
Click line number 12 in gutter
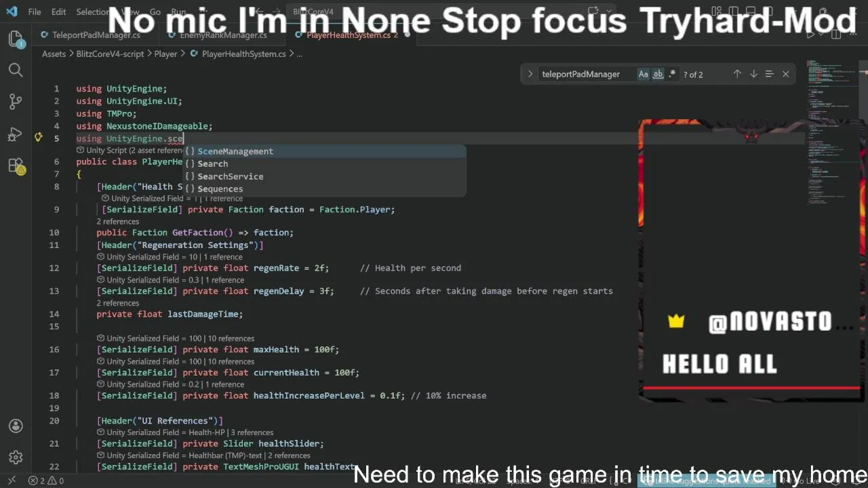point(54,268)
